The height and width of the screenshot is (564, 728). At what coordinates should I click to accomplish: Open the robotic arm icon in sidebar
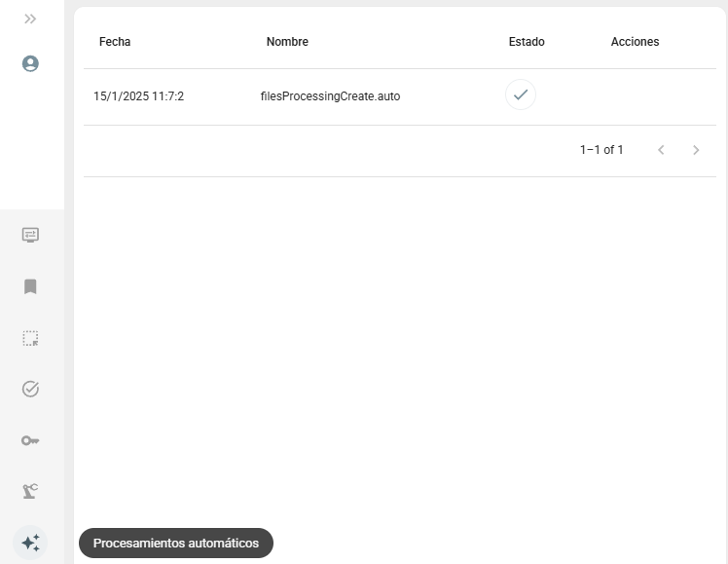(x=30, y=491)
